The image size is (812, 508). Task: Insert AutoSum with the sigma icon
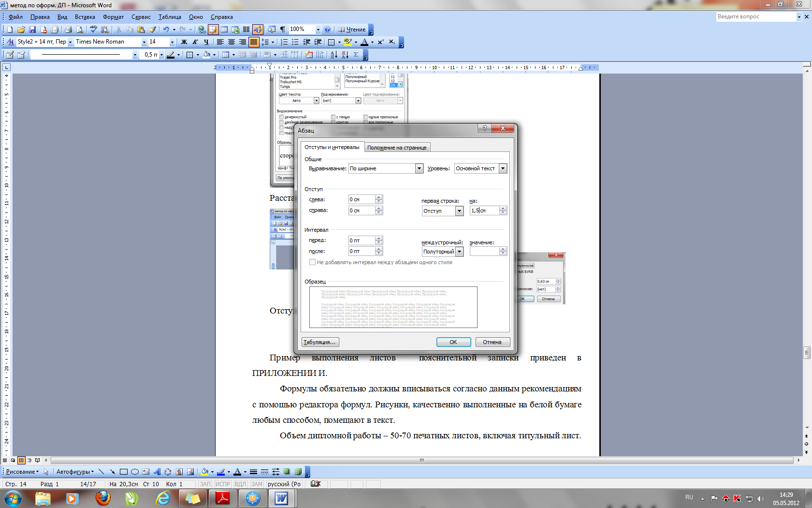pos(356,55)
